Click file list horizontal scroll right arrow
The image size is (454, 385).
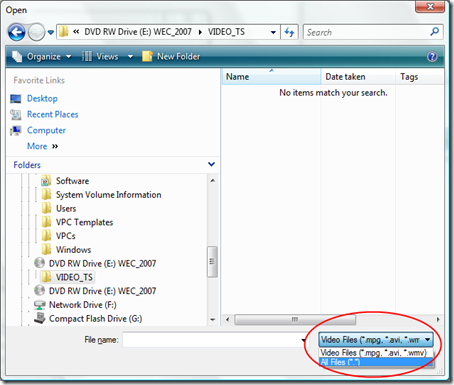pyautogui.click(x=438, y=320)
